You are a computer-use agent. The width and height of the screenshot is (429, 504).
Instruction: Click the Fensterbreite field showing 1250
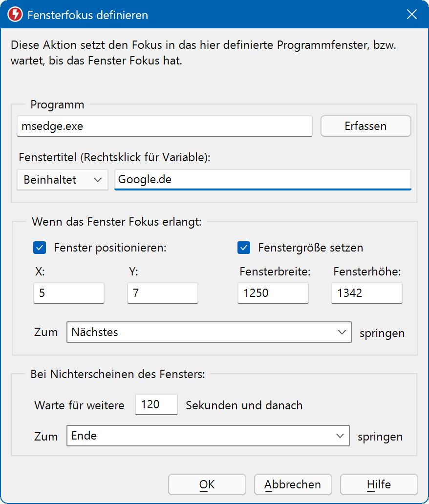coord(273,293)
